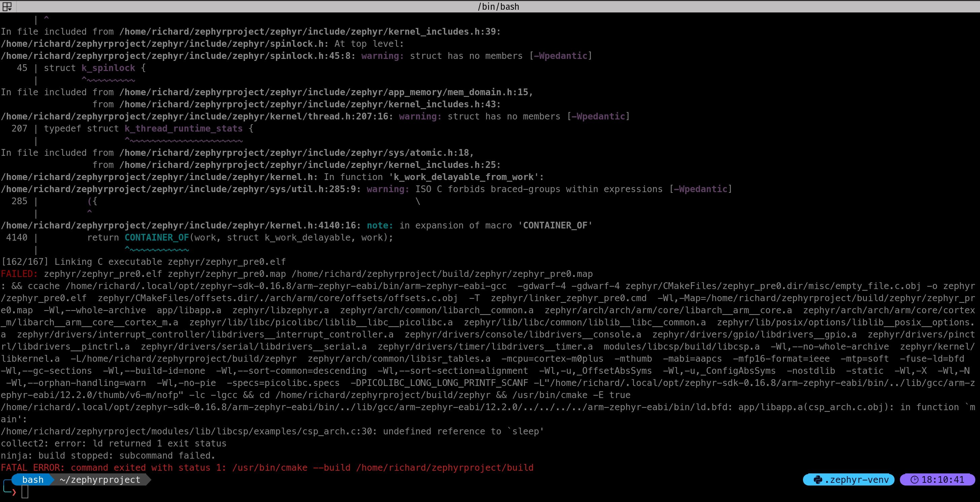Click the /bin/bash title bar

(498, 6)
